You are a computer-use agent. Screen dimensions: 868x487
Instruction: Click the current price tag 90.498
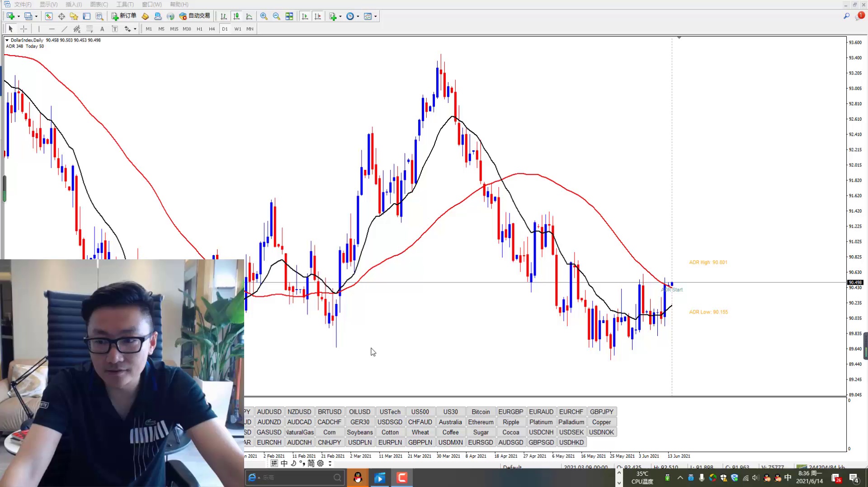tap(855, 282)
